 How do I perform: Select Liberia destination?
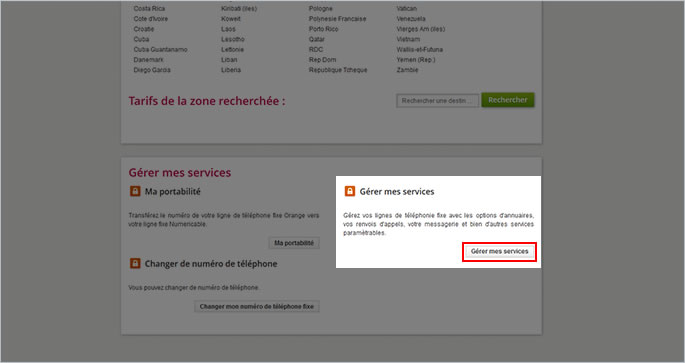231,70
